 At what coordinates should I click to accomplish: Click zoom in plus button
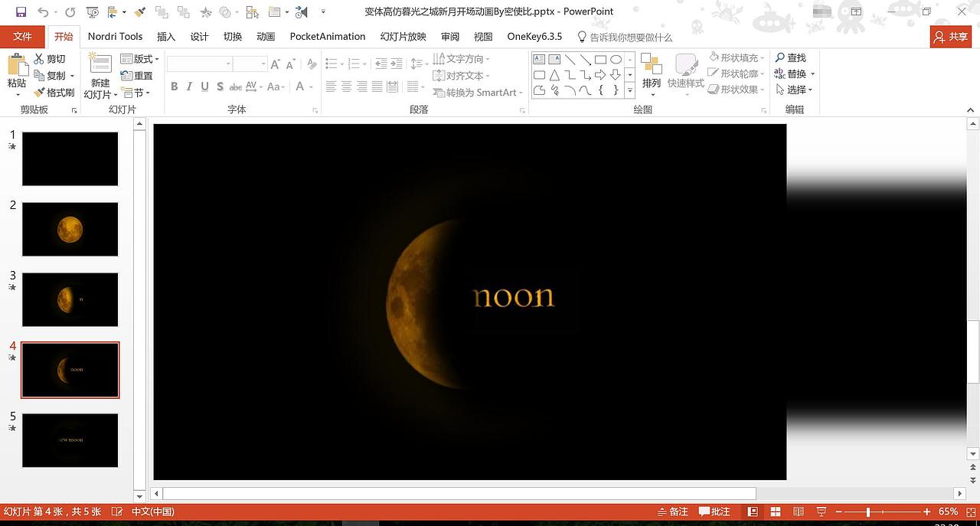[927, 511]
